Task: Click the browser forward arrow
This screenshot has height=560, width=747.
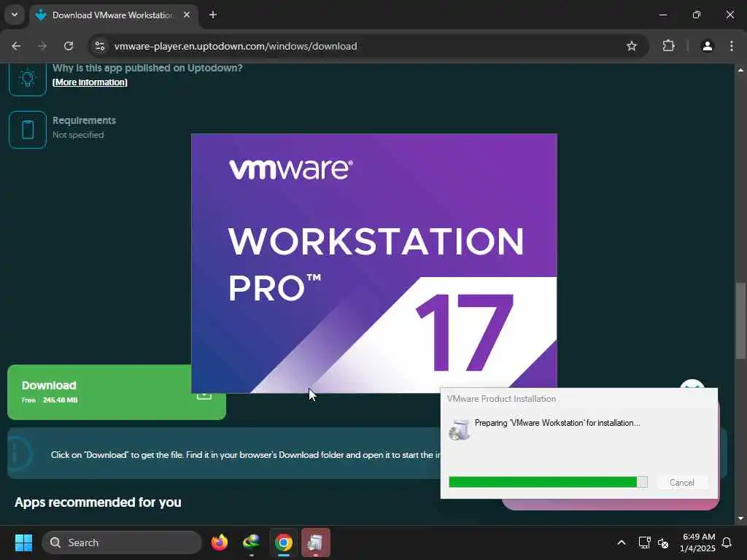Action: 42,46
